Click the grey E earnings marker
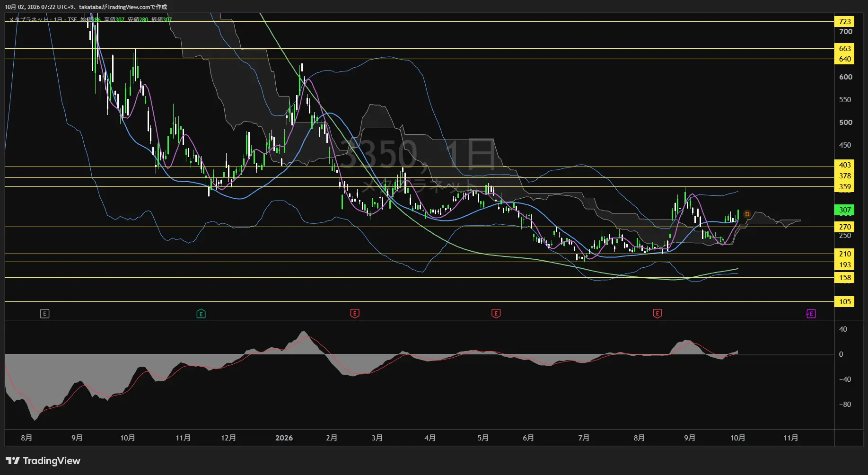The height and width of the screenshot is (475, 868). tap(44, 314)
